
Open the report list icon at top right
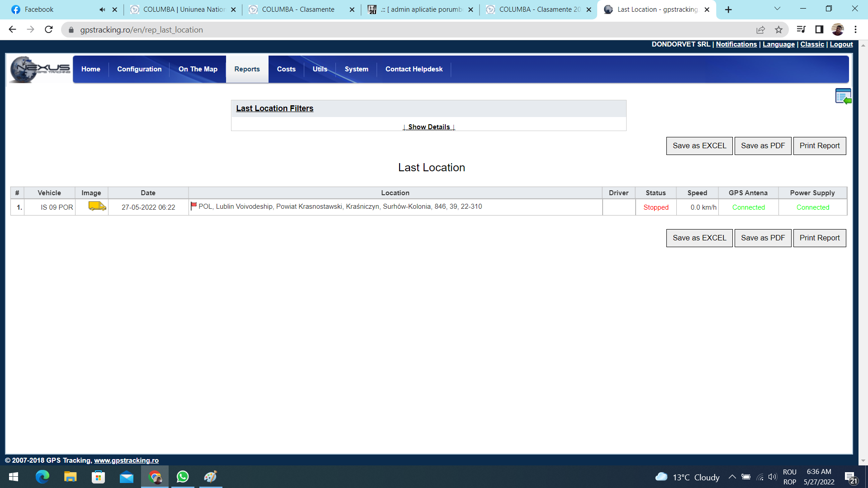(843, 96)
